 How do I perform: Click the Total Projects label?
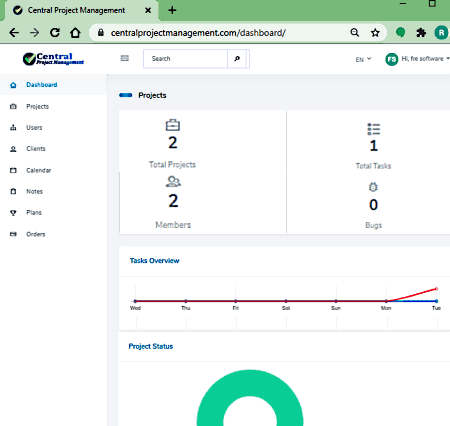[172, 165]
